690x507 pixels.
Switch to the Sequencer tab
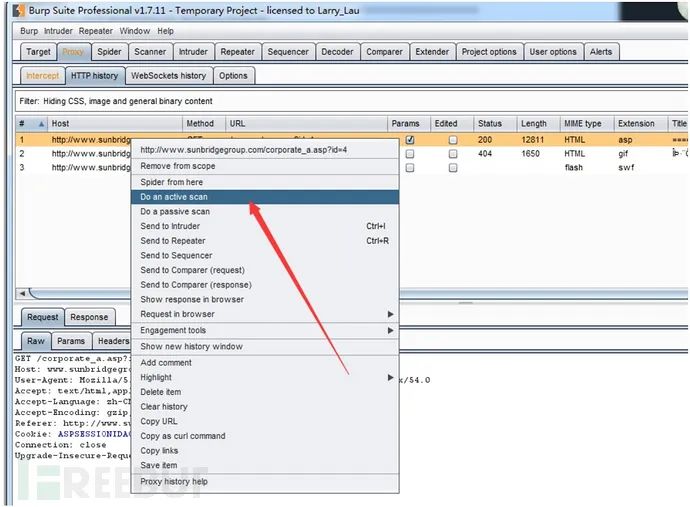coord(288,52)
